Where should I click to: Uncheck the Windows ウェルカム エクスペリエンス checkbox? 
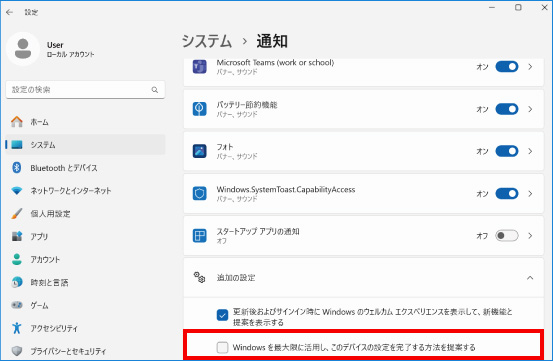(x=222, y=315)
